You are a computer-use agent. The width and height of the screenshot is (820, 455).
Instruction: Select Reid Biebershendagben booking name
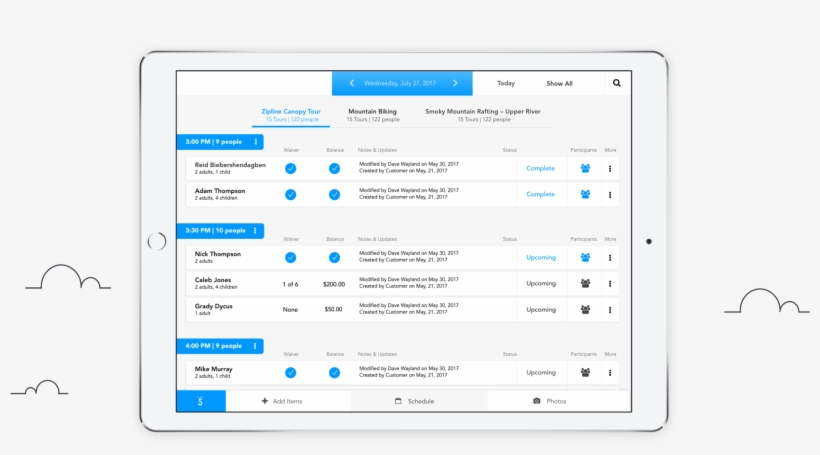coord(230,165)
